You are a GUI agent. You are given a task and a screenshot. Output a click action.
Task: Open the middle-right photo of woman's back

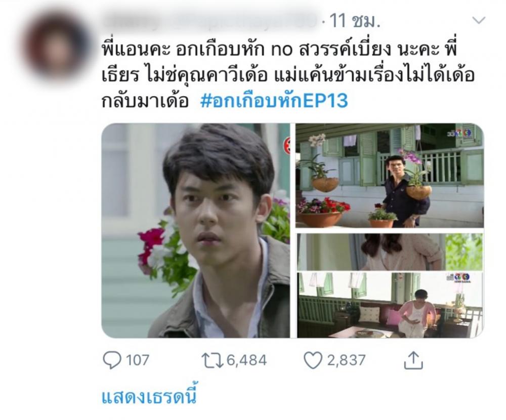tap(390, 252)
